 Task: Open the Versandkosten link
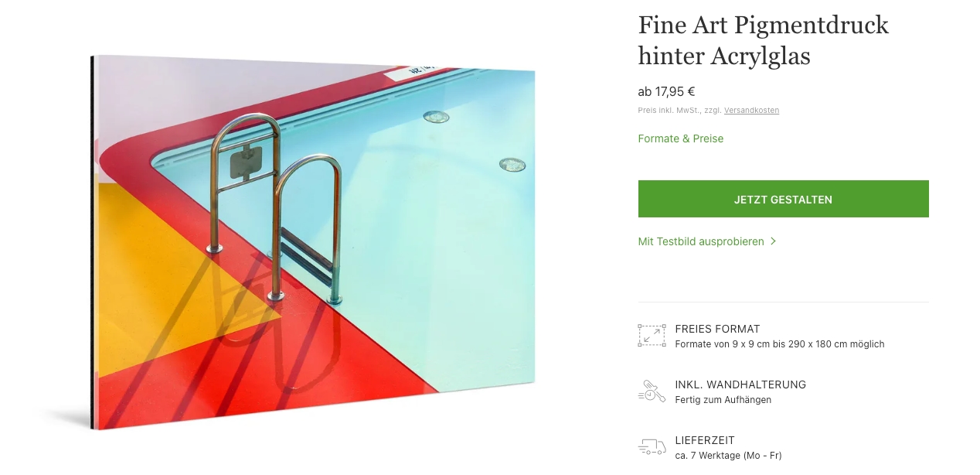click(751, 111)
